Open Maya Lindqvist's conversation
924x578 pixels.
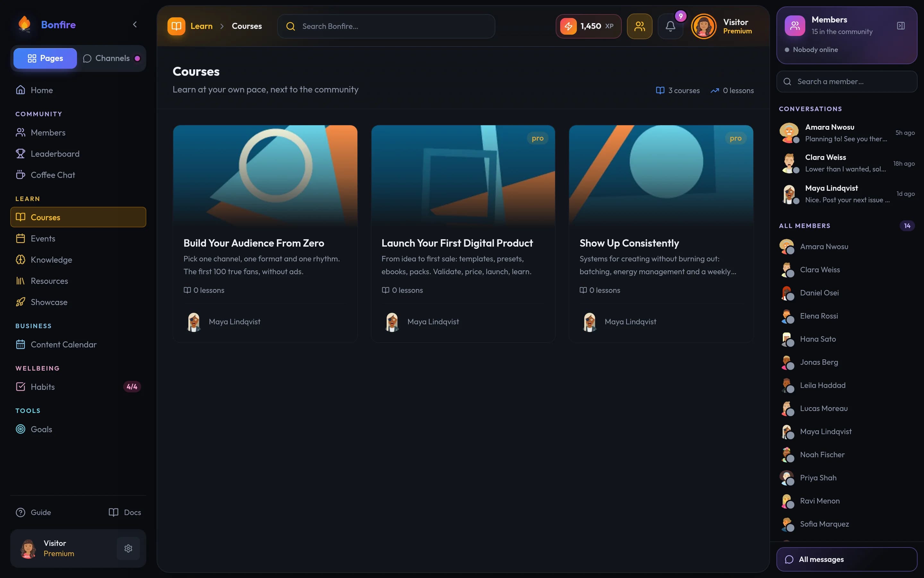[x=846, y=194]
